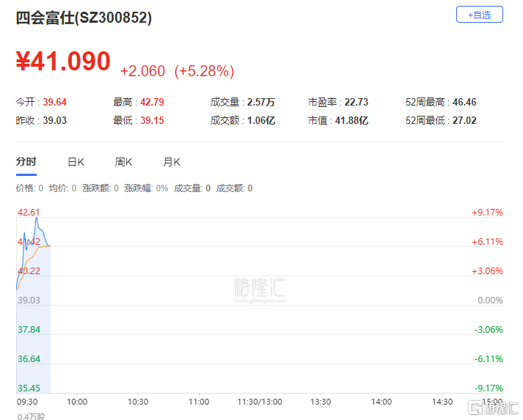Open the 日K chart tab
523x420 pixels.
pos(76,162)
